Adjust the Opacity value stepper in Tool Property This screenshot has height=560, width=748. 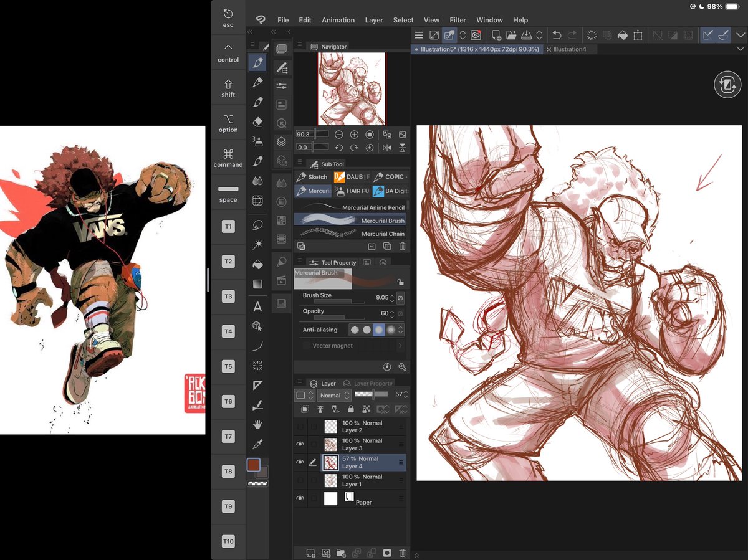(393, 313)
